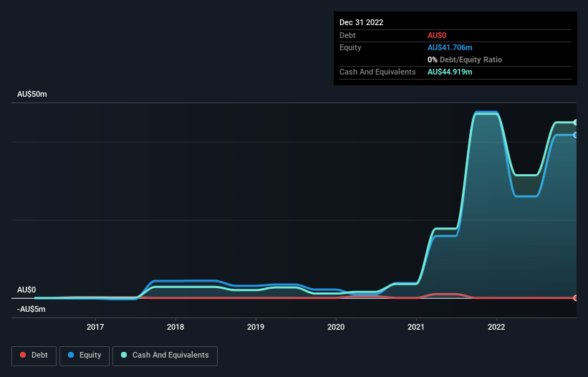
Task: Click the AU$44.919m cash value
Action: 450,72
